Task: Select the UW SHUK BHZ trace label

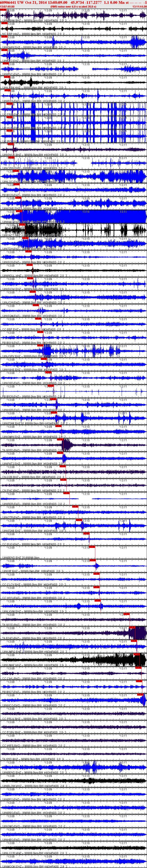Action: (x=34, y=155)
